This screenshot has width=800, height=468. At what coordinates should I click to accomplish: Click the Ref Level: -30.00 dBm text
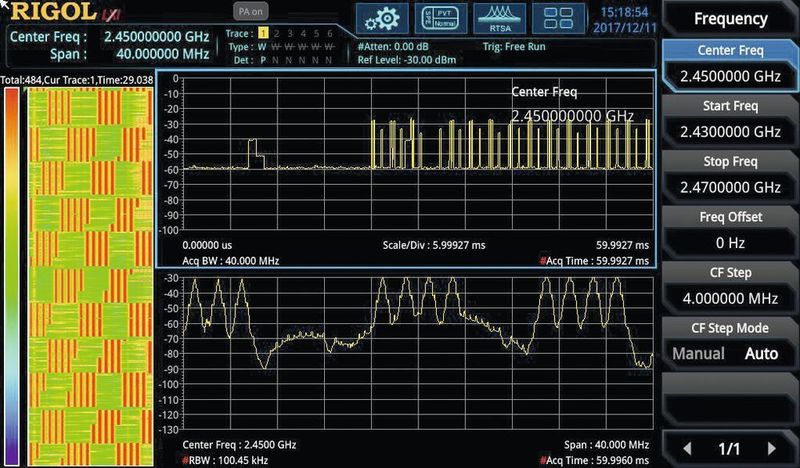(x=407, y=60)
